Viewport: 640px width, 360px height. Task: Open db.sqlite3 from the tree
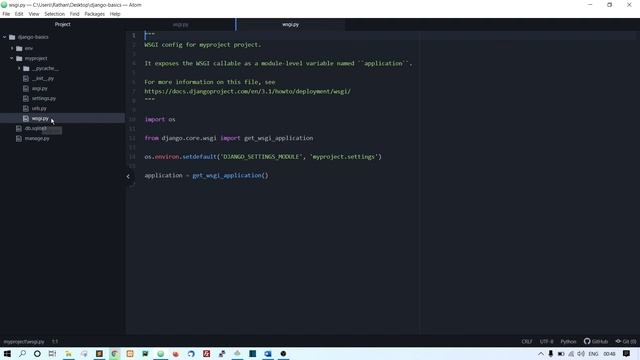(x=35, y=129)
